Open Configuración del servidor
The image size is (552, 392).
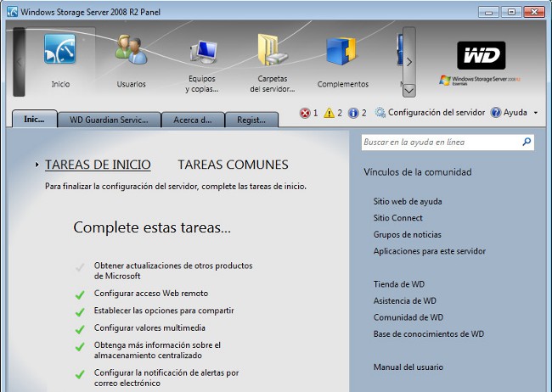click(437, 113)
